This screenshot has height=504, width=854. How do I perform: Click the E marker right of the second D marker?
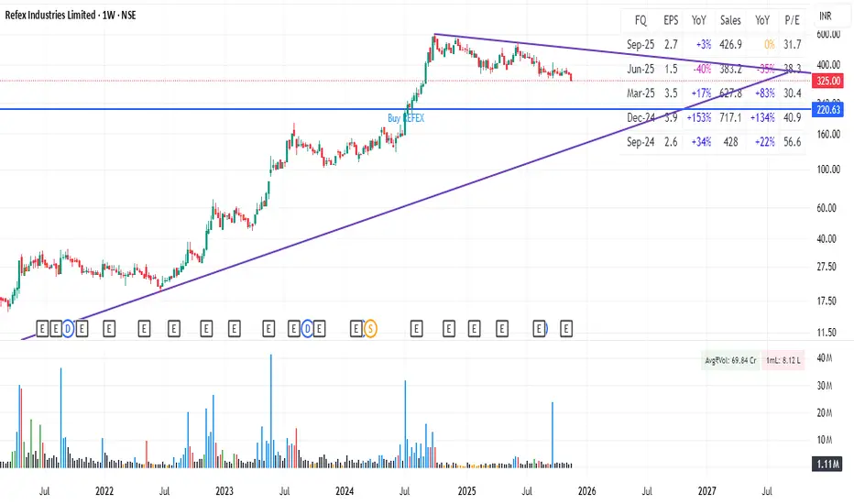[x=319, y=329]
